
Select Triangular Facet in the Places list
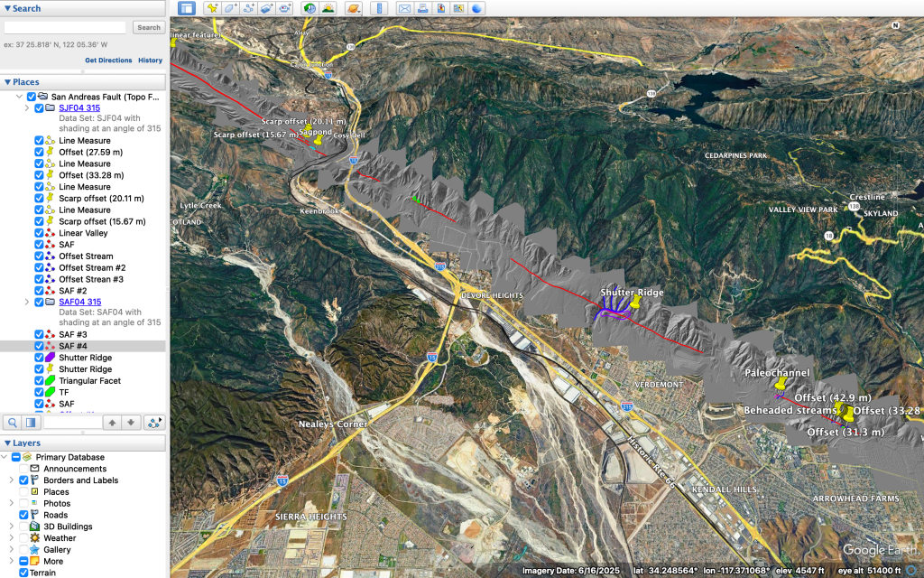89,381
